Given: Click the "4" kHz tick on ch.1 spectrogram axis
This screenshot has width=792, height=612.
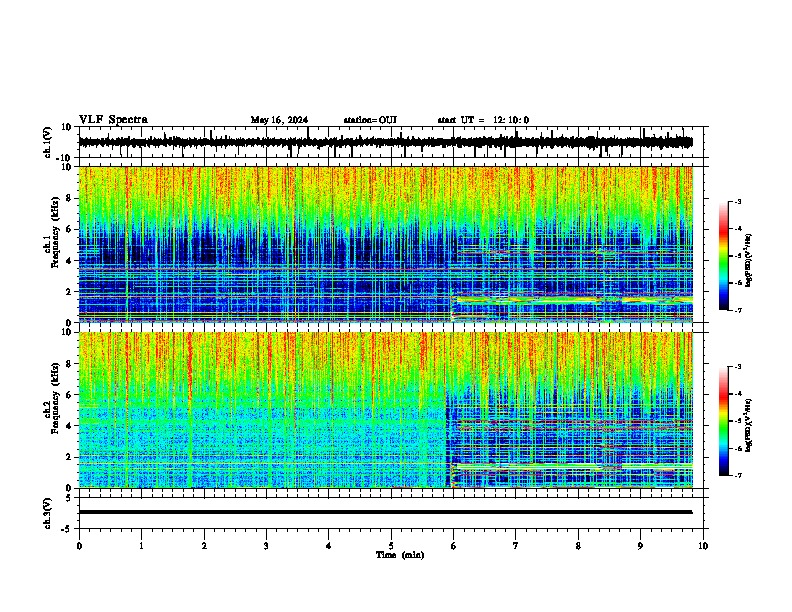Looking at the screenshot, I should click(x=70, y=261).
